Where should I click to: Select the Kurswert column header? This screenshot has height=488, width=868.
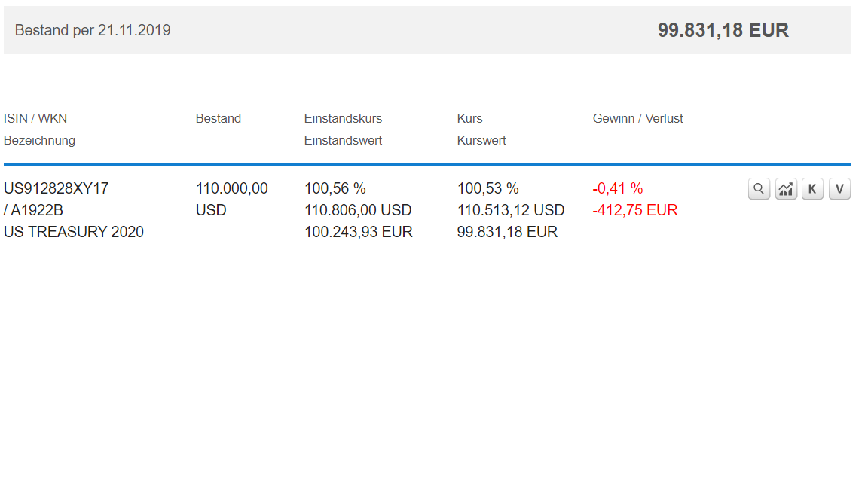(x=481, y=140)
